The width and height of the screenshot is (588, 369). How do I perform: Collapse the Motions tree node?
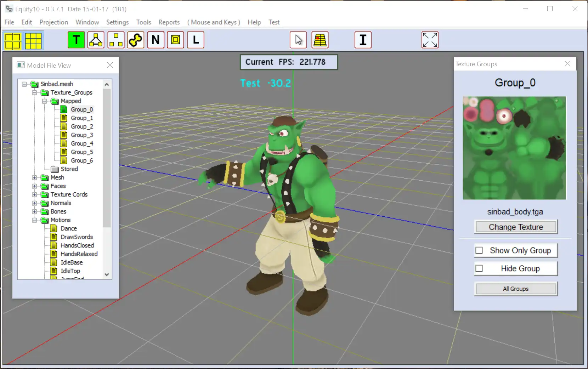[34, 220]
